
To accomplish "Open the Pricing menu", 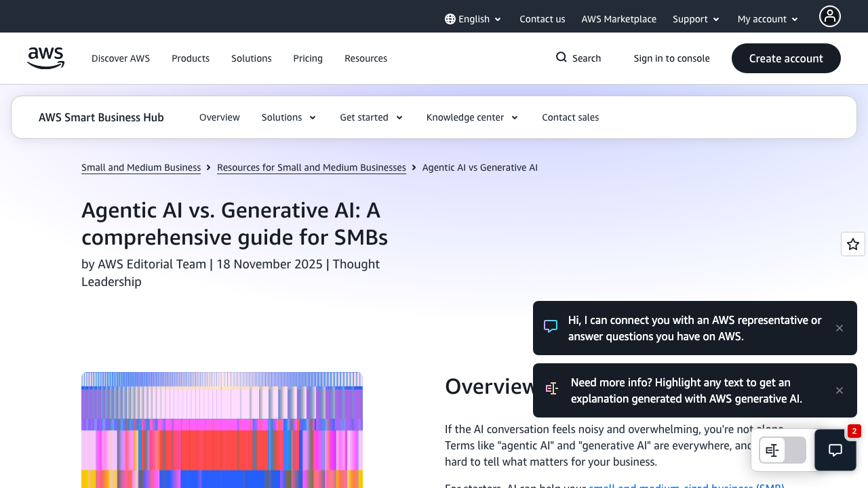I will tap(308, 58).
